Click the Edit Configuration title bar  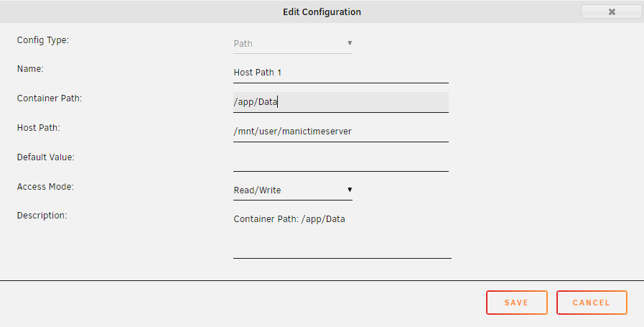point(322,12)
